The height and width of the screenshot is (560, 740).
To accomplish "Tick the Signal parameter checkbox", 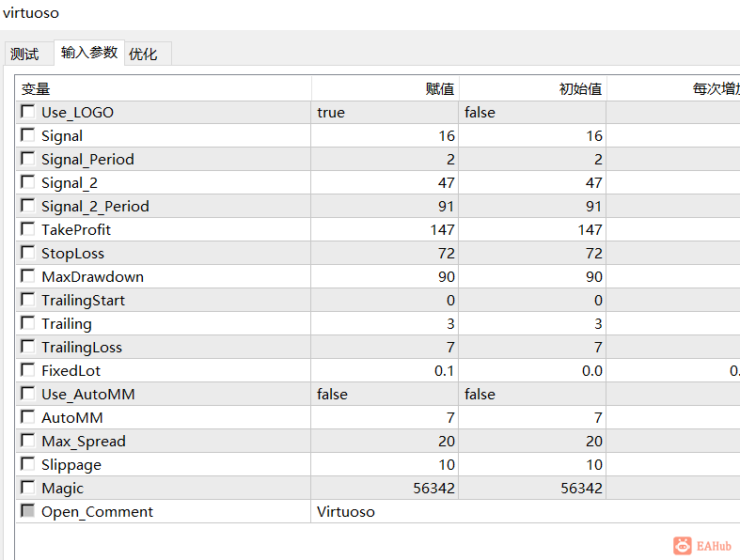I will [28, 135].
